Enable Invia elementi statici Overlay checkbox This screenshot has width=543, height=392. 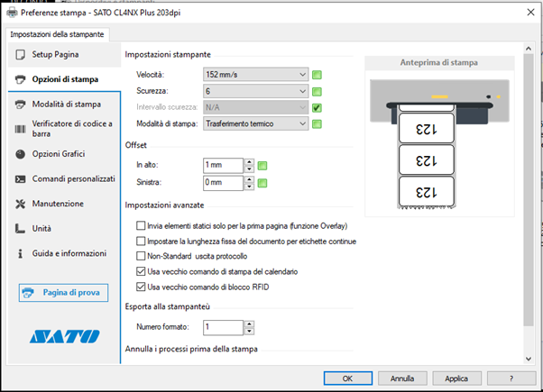(141, 226)
